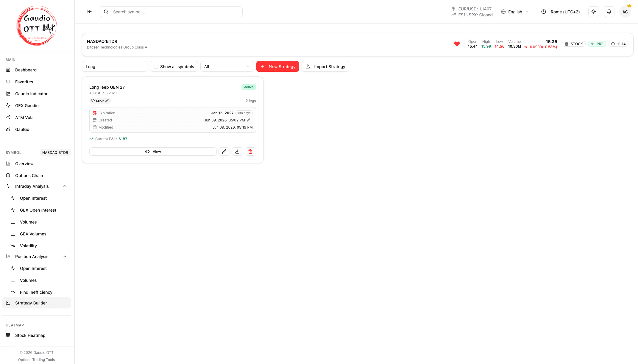
Task: Edit the Created date pencil icon
Action: tap(249, 120)
